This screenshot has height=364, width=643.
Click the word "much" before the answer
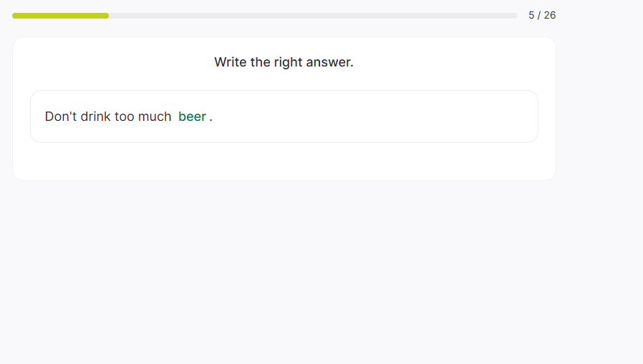click(155, 117)
